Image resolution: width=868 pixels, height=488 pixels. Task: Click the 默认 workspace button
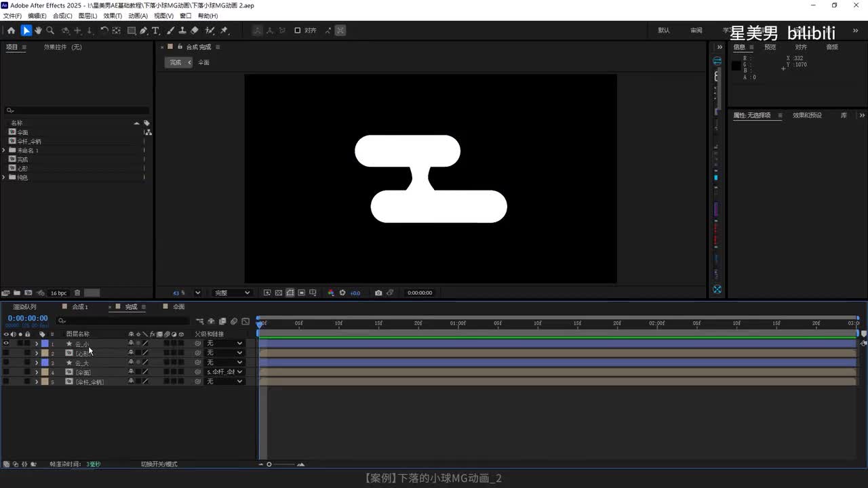(664, 30)
